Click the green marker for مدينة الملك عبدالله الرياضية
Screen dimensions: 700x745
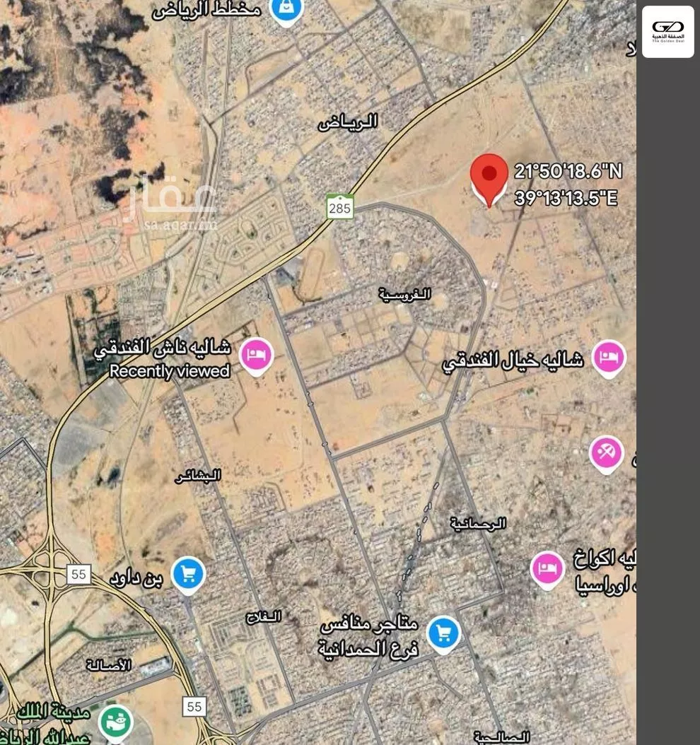click(x=115, y=723)
